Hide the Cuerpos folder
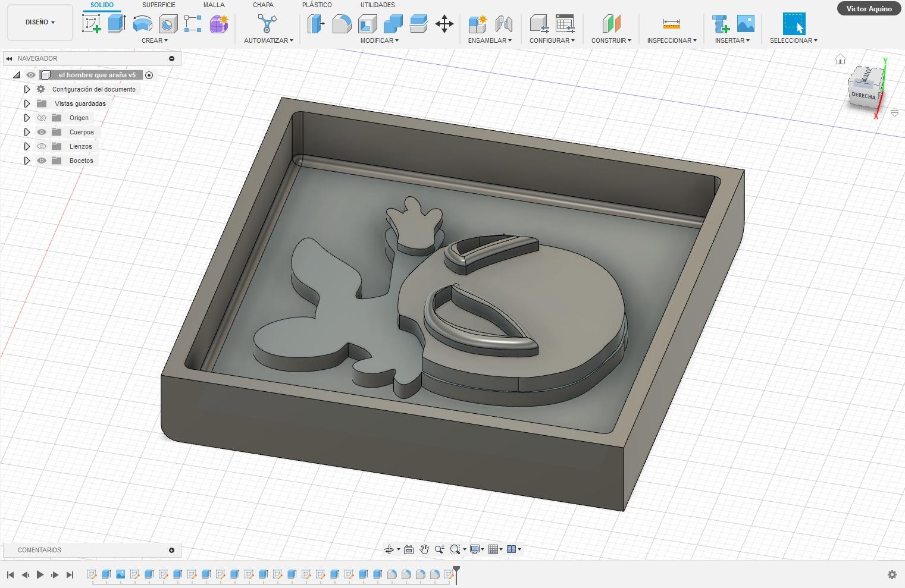Viewport: 905px width, 588px height. 42,132
